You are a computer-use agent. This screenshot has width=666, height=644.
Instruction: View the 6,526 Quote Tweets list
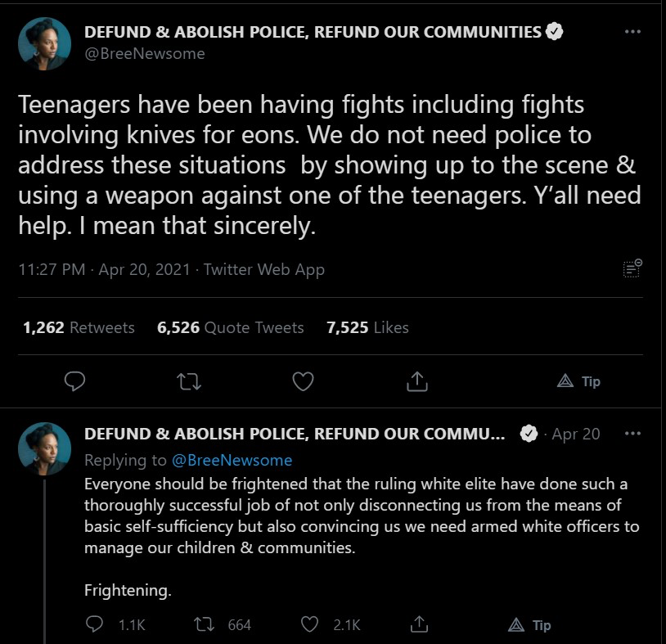tap(230, 327)
